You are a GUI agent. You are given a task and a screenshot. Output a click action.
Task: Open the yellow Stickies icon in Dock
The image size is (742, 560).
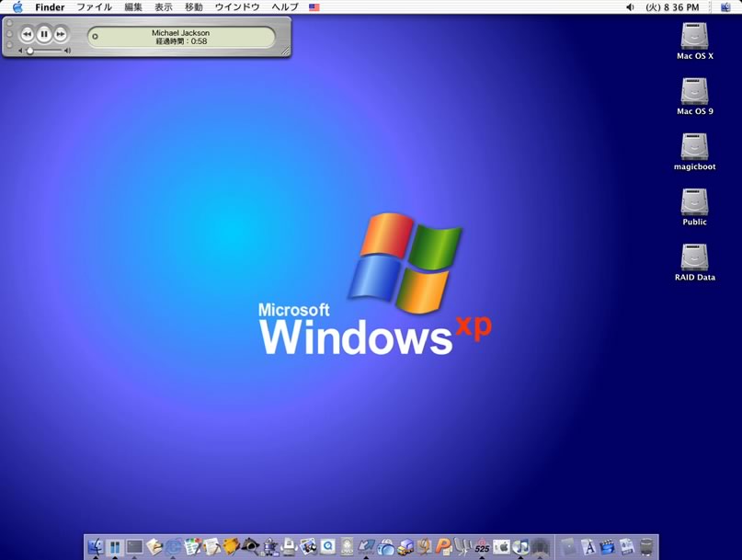pyautogui.click(x=231, y=547)
